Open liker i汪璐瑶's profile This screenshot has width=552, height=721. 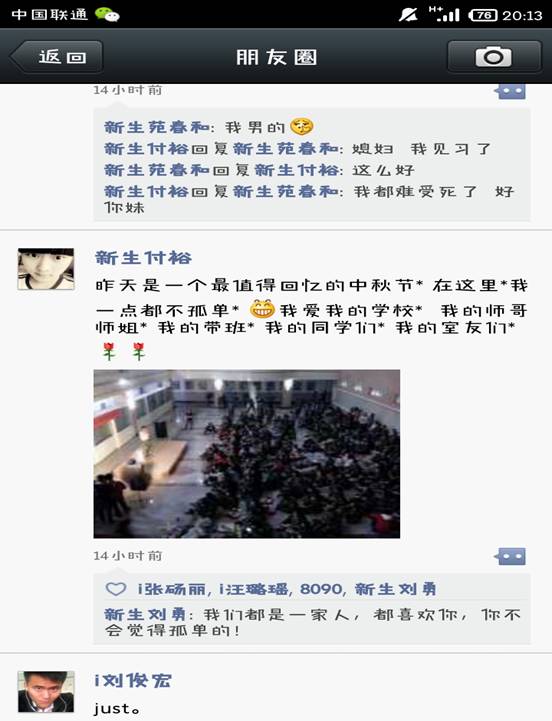pos(255,589)
